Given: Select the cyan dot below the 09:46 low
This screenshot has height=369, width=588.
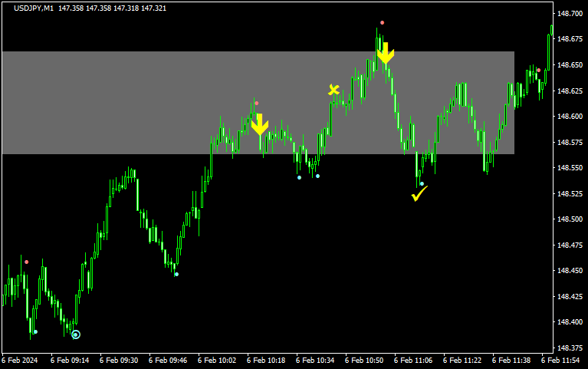Looking at the screenshot, I should tap(176, 274).
